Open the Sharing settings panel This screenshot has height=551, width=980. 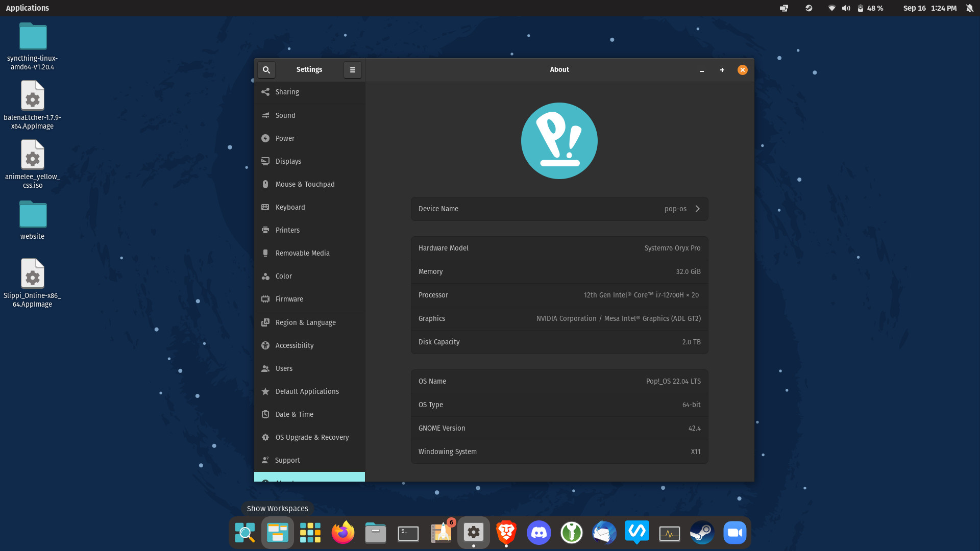309,92
